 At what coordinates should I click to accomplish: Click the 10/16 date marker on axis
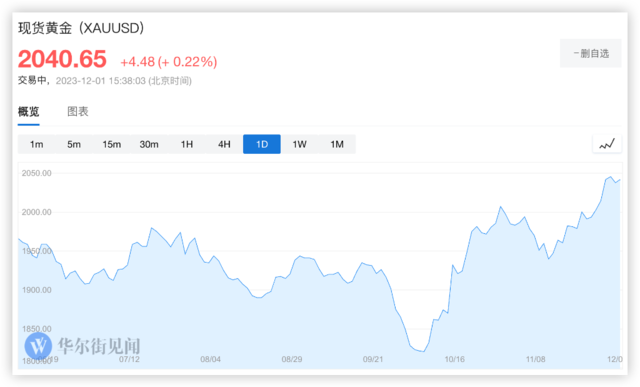(454, 359)
